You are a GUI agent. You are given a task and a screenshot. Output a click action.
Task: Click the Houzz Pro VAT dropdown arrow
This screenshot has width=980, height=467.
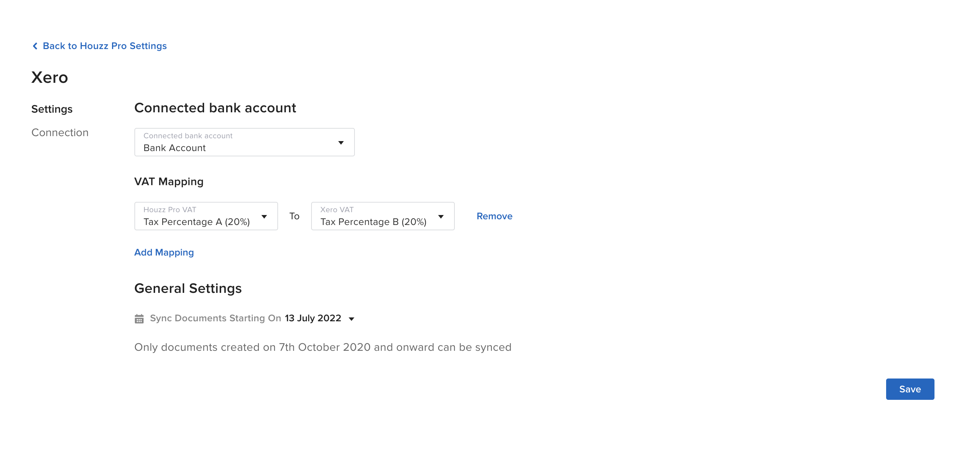pos(265,216)
